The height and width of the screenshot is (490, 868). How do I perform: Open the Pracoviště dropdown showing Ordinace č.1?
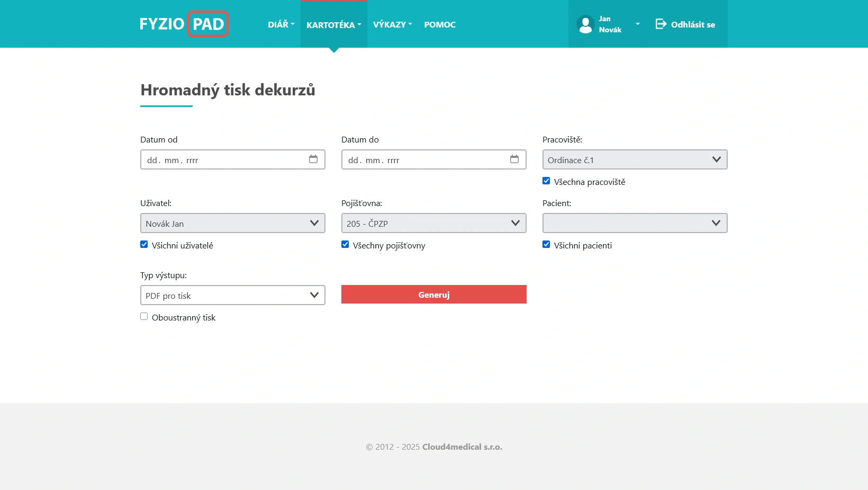pos(635,159)
